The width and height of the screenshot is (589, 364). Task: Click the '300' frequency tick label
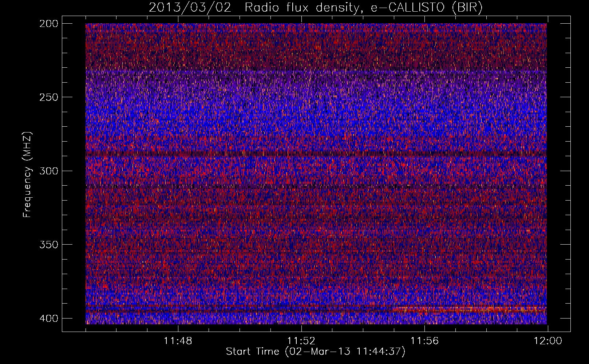coord(49,171)
